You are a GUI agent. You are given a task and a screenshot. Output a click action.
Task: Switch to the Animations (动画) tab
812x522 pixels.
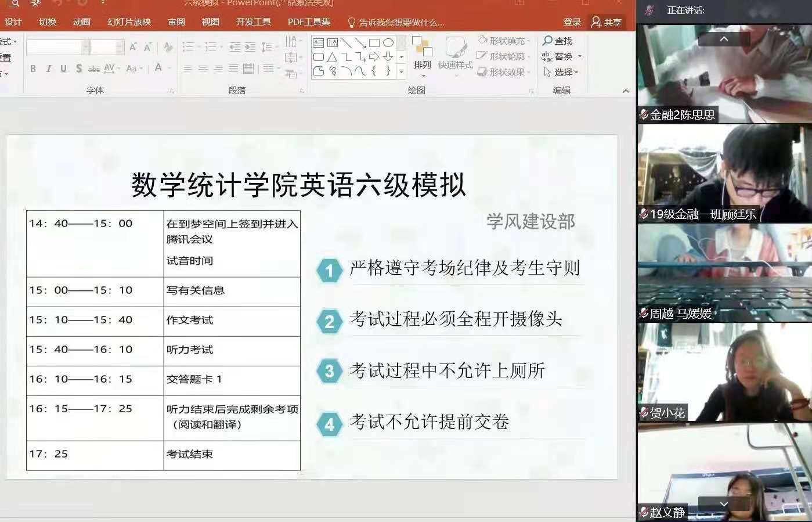coord(82,22)
